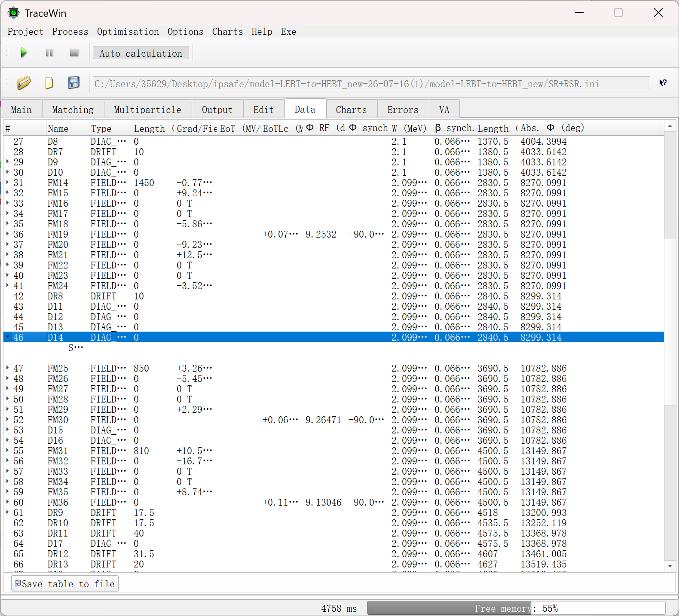
Task: Open the Exe menu
Action: pyautogui.click(x=288, y=32)
